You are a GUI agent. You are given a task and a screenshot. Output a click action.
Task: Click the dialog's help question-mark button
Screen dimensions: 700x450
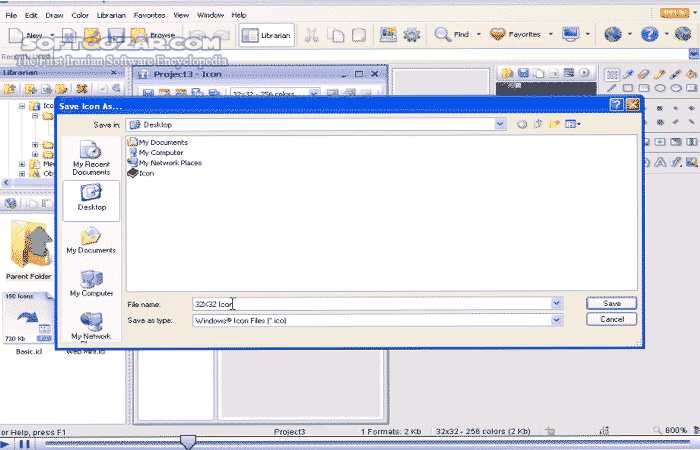coord(617,104)
